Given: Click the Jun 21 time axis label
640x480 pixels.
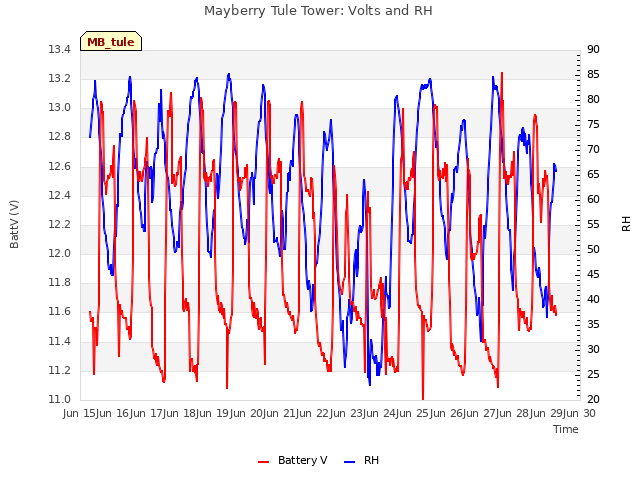Looking at the screenshot, I should [281, 414].
